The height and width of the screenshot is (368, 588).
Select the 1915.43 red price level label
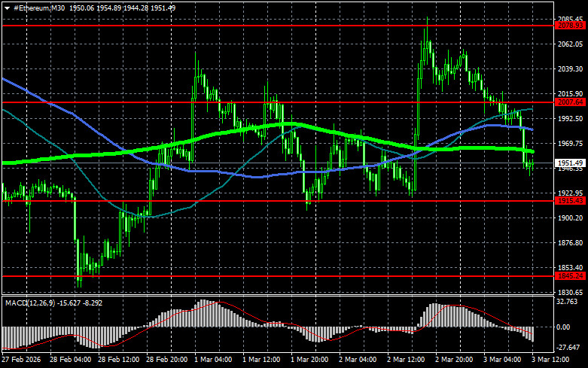(x=571, y=201)
